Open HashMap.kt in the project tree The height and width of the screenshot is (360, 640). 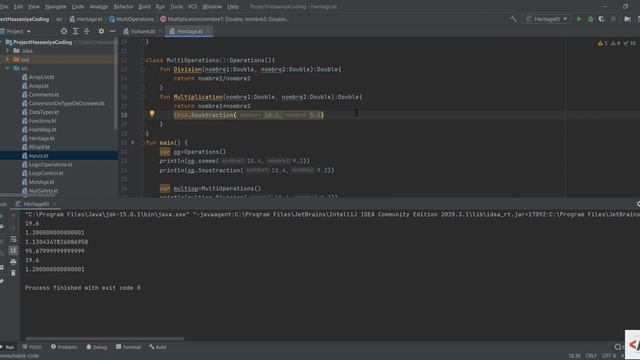(42, 130)
